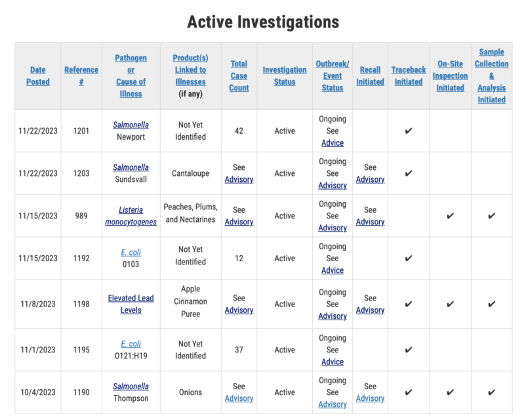Click Sample Collection checkmark in Onions row
This screenshot has width=526, height=420.
tap(491, 392)
